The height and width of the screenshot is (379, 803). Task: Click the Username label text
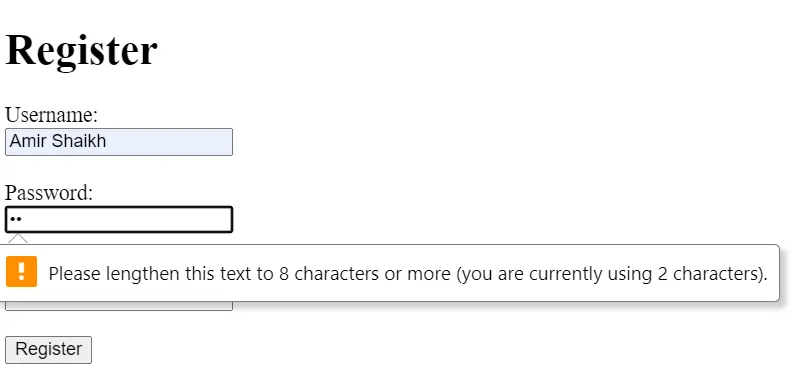tap(51, 115)
